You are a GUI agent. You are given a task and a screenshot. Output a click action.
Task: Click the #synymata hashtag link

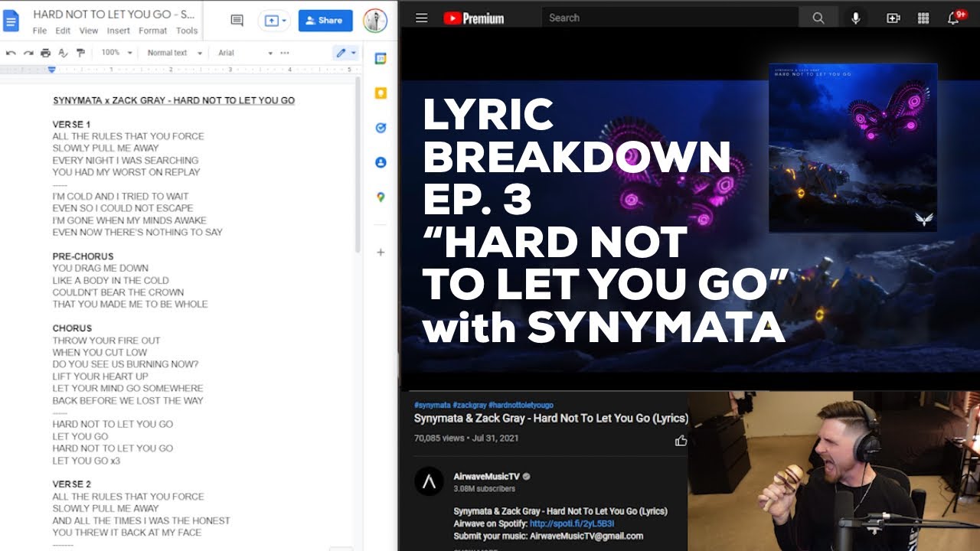coord(432,405)
